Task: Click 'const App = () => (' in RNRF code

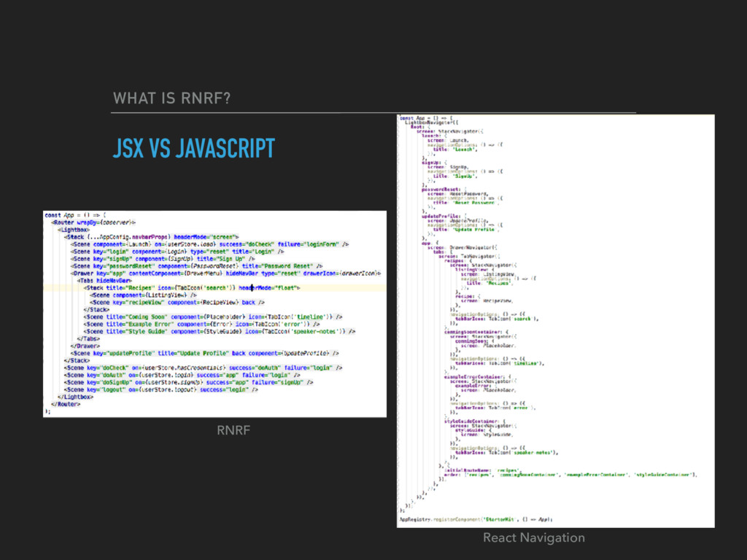Action: click(75, 215)
